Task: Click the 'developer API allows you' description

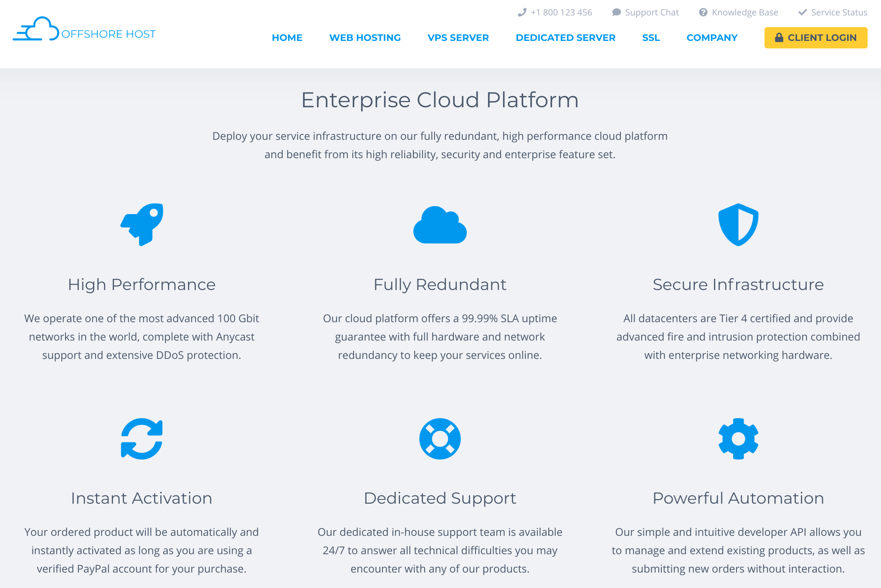Action: point(738,550)
